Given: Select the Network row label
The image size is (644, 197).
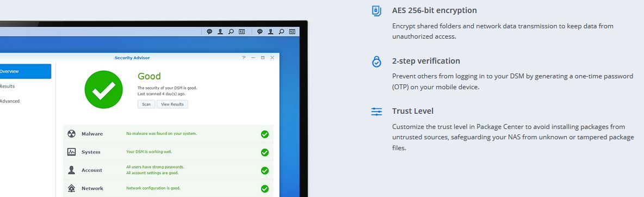Looking at the screenshot, I should pyautogui.click(x=92, y=188).
